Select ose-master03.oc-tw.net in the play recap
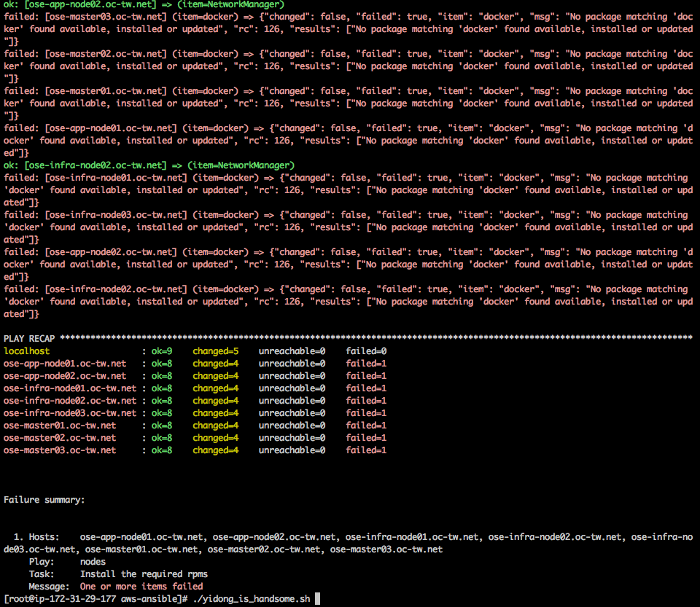The width and height of the screenshot is (700, 607). pos(60,450)
